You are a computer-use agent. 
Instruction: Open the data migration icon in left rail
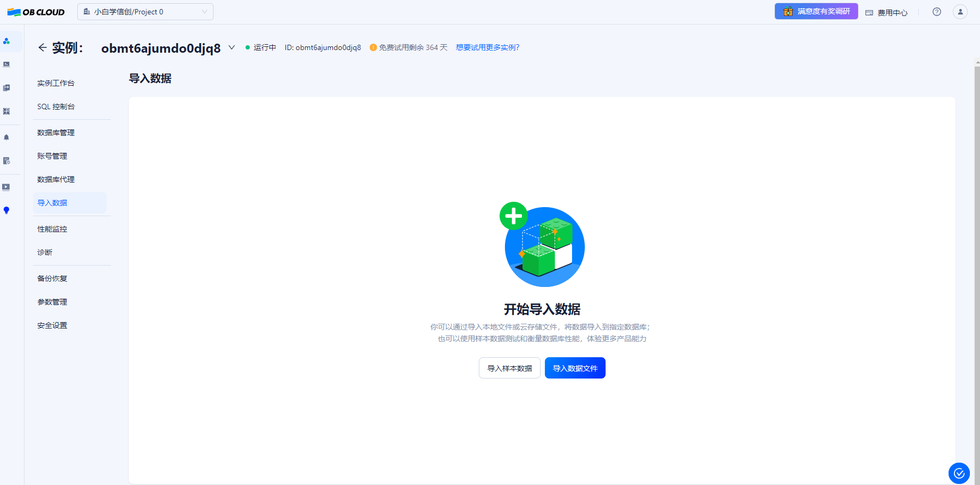(x=6, y=88)
